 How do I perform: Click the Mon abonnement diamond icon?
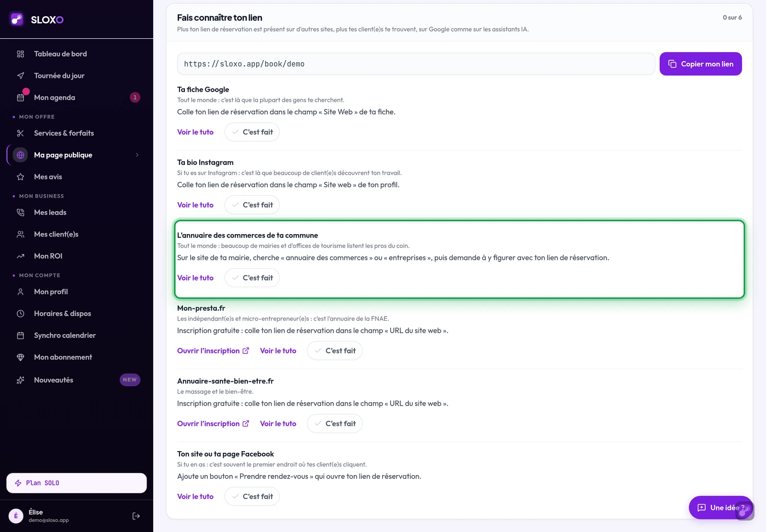(21, 357)
